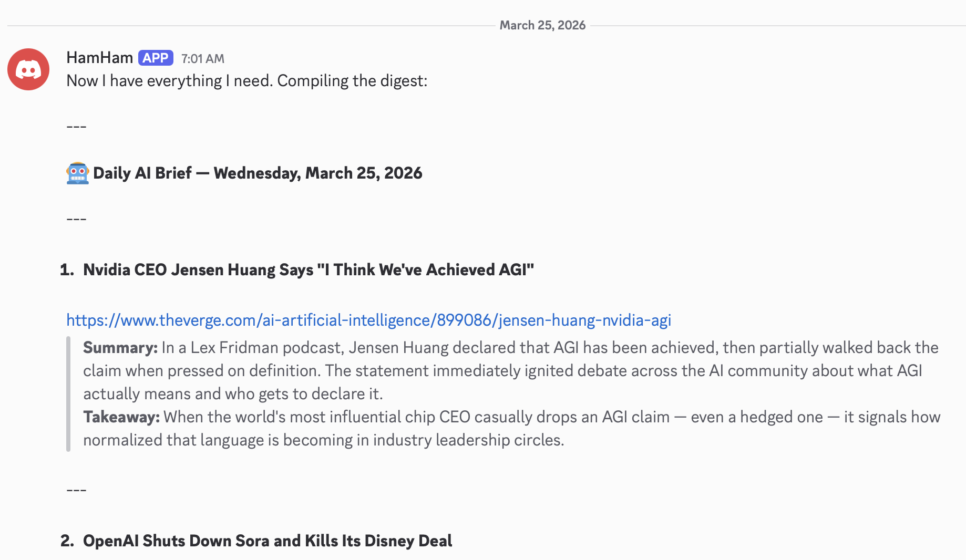Click the 7:01 AM message timestamp

(x=202, y=59)
